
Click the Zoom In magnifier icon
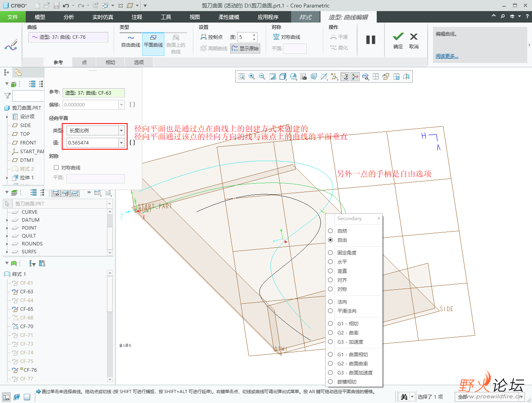[252, 77]
